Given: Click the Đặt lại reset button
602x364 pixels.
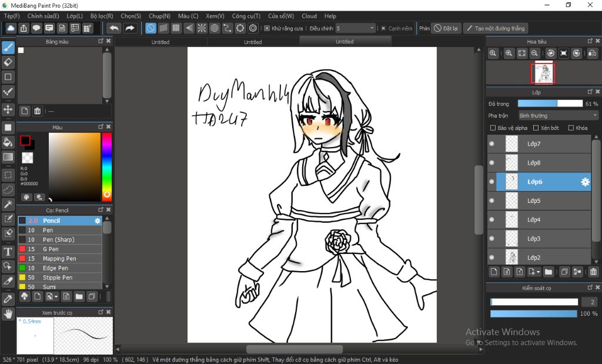Looking at the screenshot, I should pyautogui.click(x=446, y=28).
